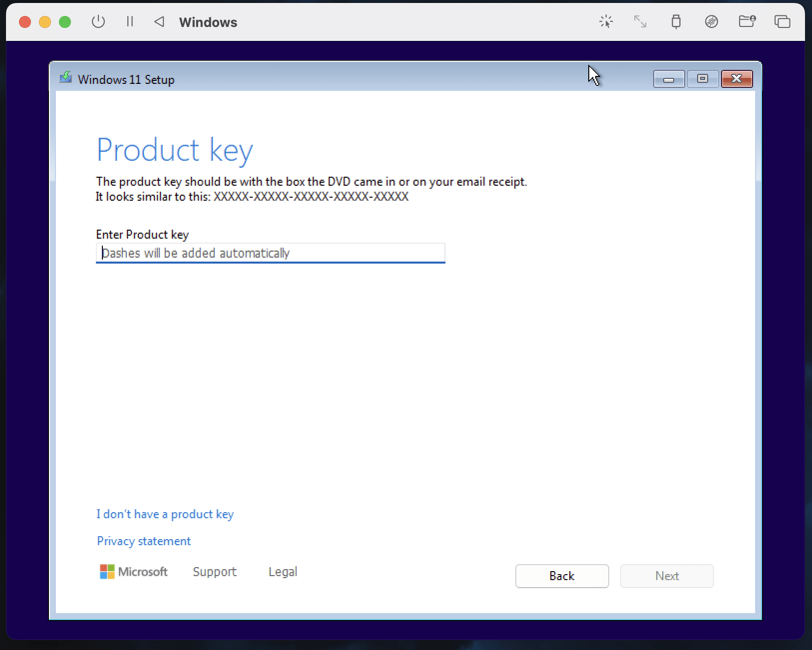Open the USB devices icon

pyautogui.click(x=676, y=21)
